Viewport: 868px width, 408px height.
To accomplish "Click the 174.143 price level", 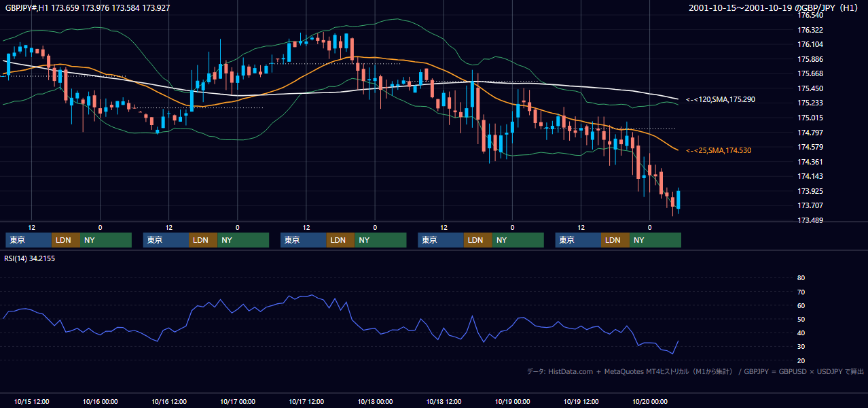I will coord(810,176).
